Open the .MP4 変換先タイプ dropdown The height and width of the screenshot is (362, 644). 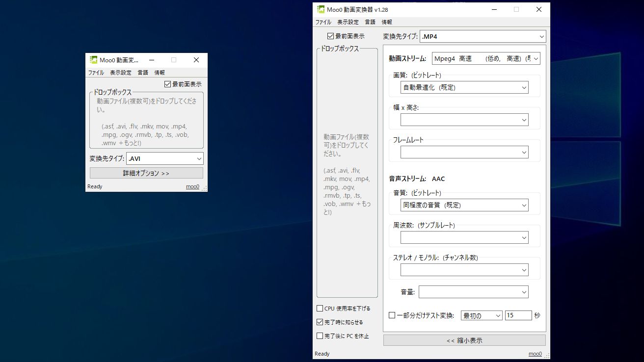(x=483, y=36)
